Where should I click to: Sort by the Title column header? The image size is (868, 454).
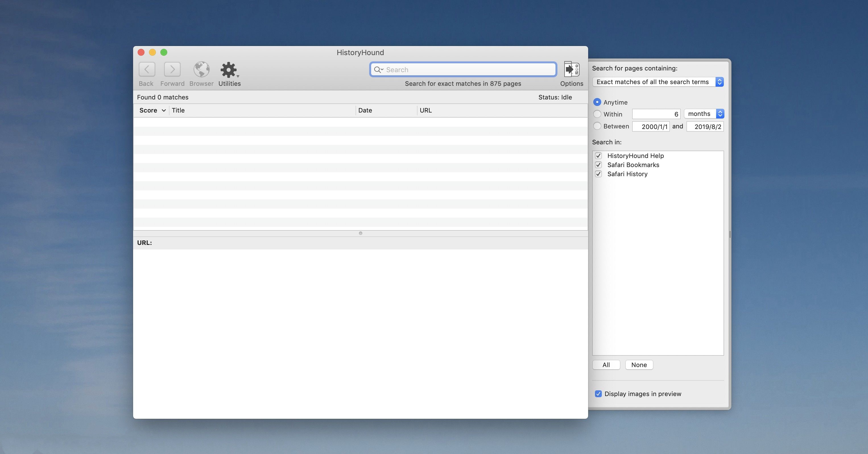click(262, 111)
